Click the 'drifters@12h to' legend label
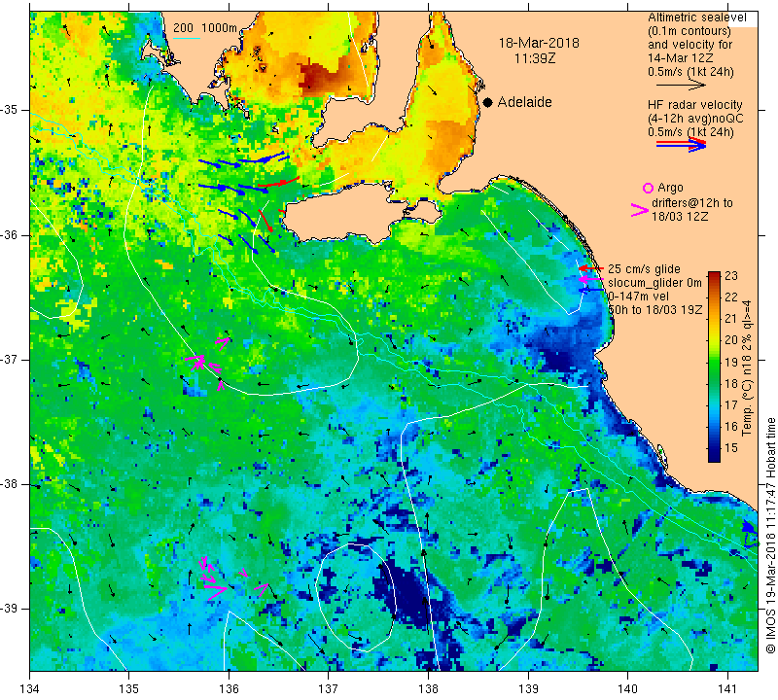This screenshot has width=778, height=700. (692, 203)
